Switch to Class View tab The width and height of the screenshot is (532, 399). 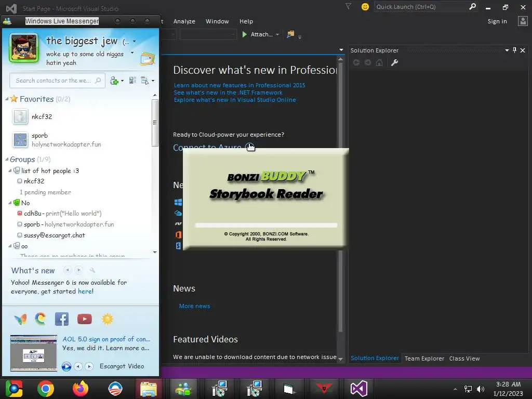464,358
